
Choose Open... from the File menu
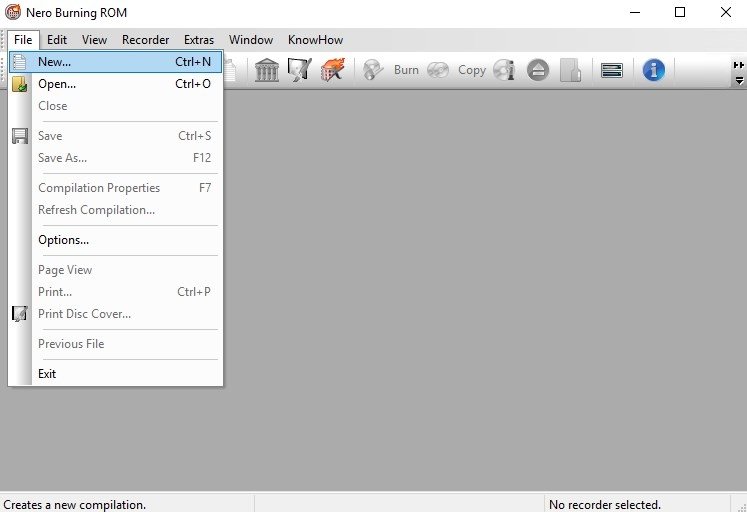coord(115,84)
